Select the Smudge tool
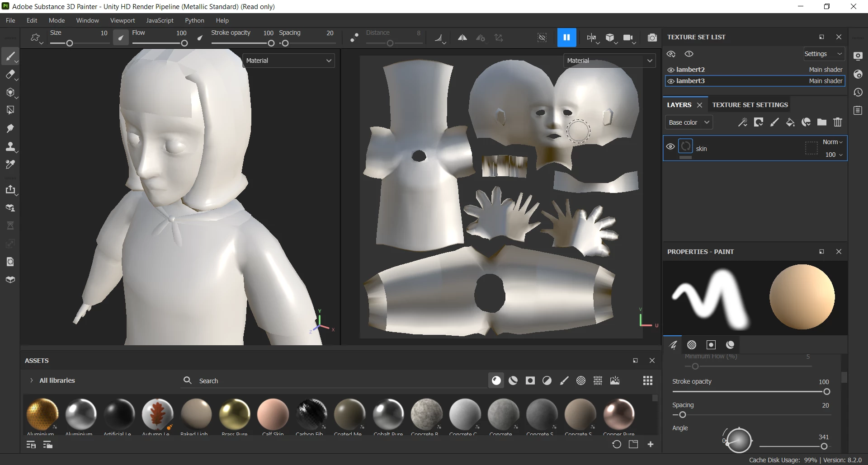 pos(10,128)
